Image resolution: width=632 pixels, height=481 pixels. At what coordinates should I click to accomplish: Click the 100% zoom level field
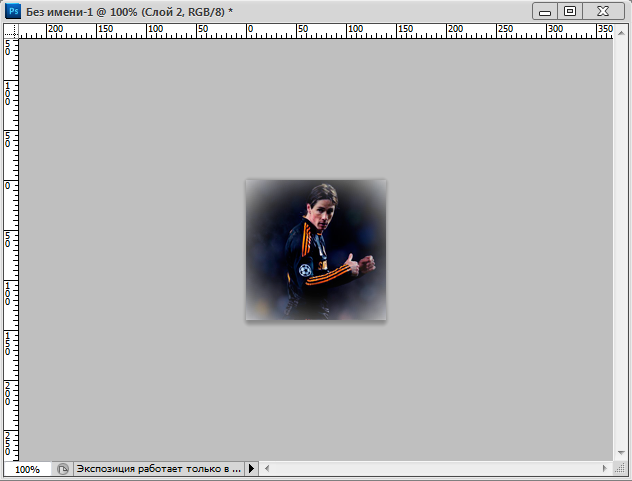point(28,469)
